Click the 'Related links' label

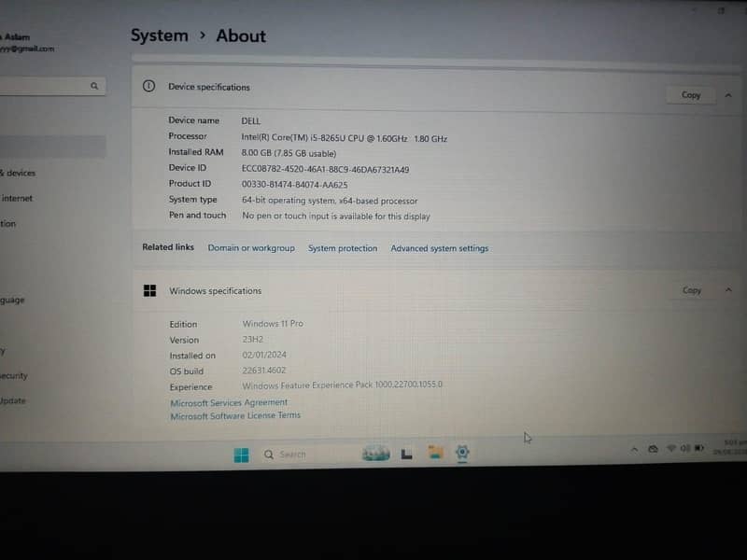168,247
